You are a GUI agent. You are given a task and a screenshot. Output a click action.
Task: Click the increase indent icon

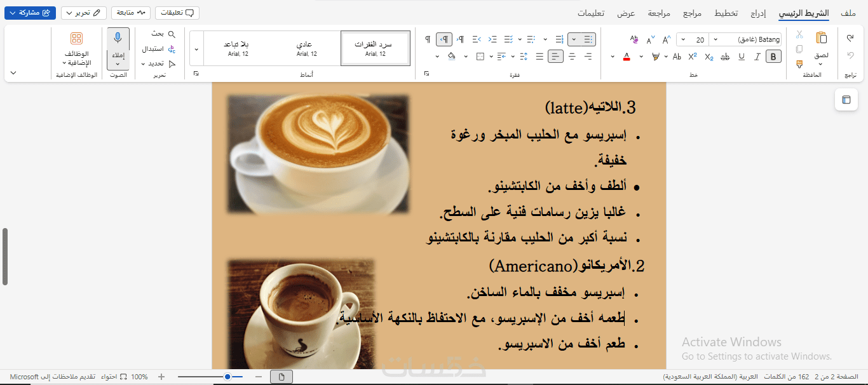(x=477, y=39)
